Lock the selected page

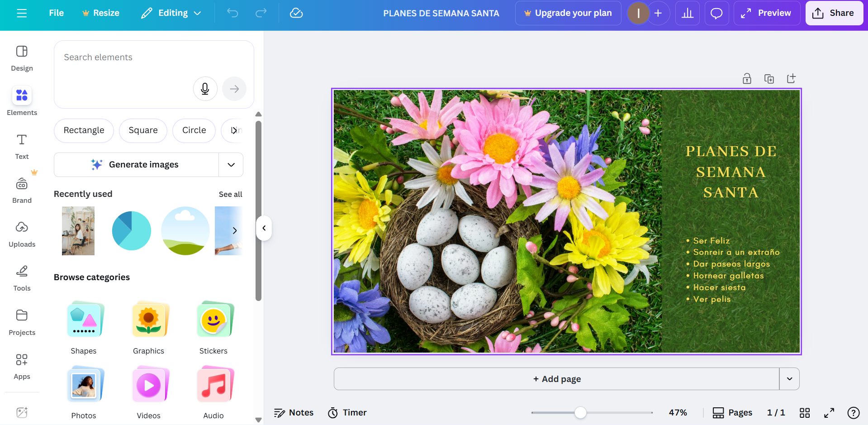coord(747,78)
